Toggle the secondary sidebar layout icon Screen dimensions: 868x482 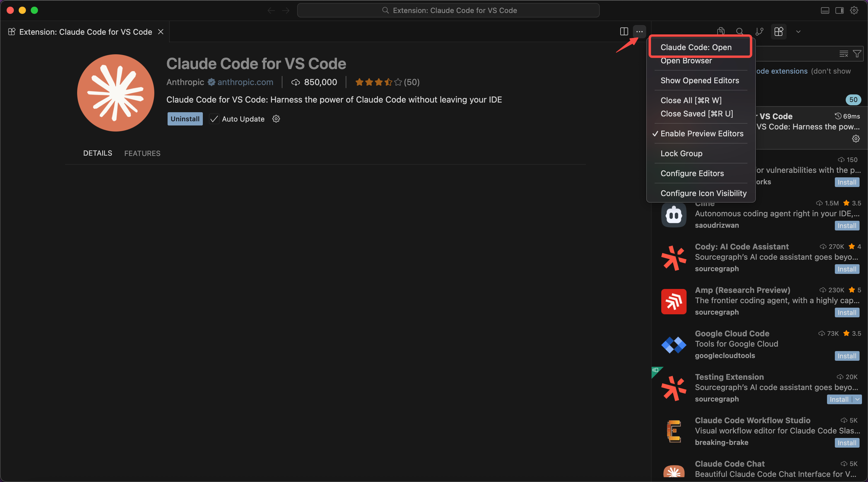pos(839,11)
